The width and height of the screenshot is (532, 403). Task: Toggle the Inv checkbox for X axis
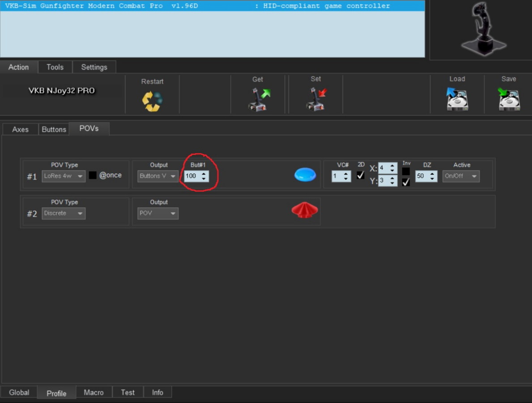(x=406, y=171)
